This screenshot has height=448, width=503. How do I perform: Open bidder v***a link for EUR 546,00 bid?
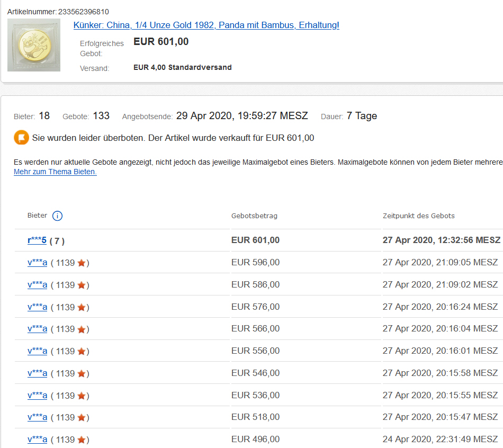tap(37, 373)
